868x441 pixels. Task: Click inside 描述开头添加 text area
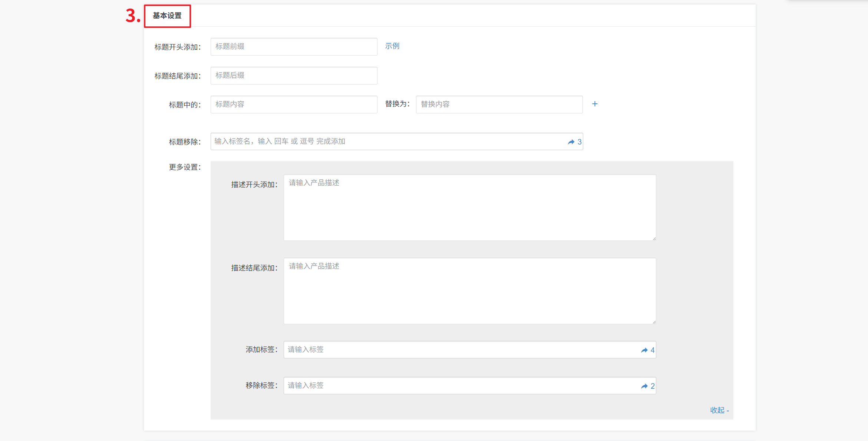pos(469,208)
